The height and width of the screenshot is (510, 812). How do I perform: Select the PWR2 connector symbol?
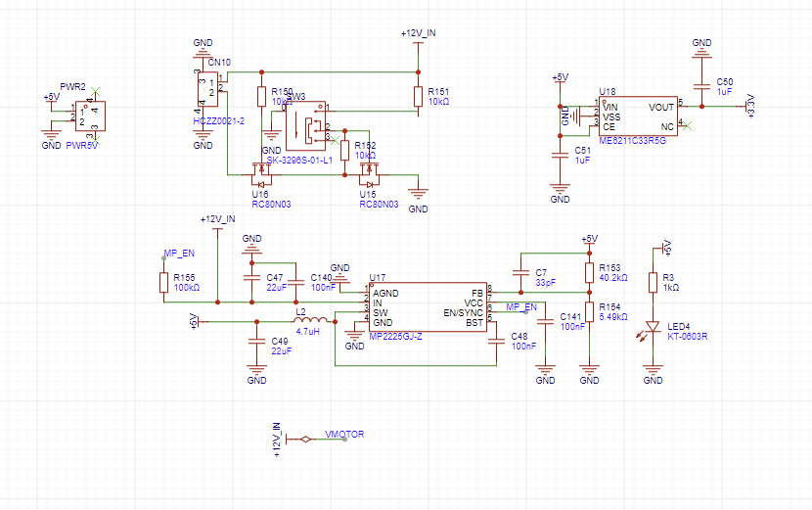pyautogui.click(x=90, y=116)
